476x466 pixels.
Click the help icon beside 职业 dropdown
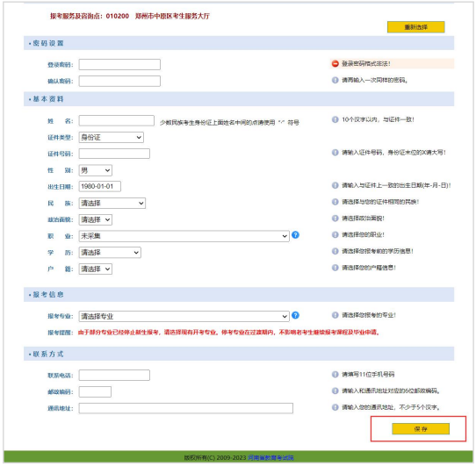pos(295,235)
